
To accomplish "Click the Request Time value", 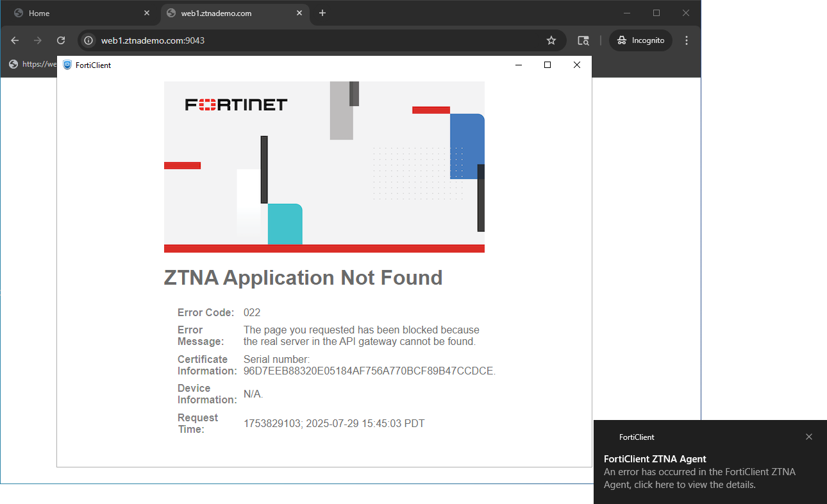I will pos(334,424).
